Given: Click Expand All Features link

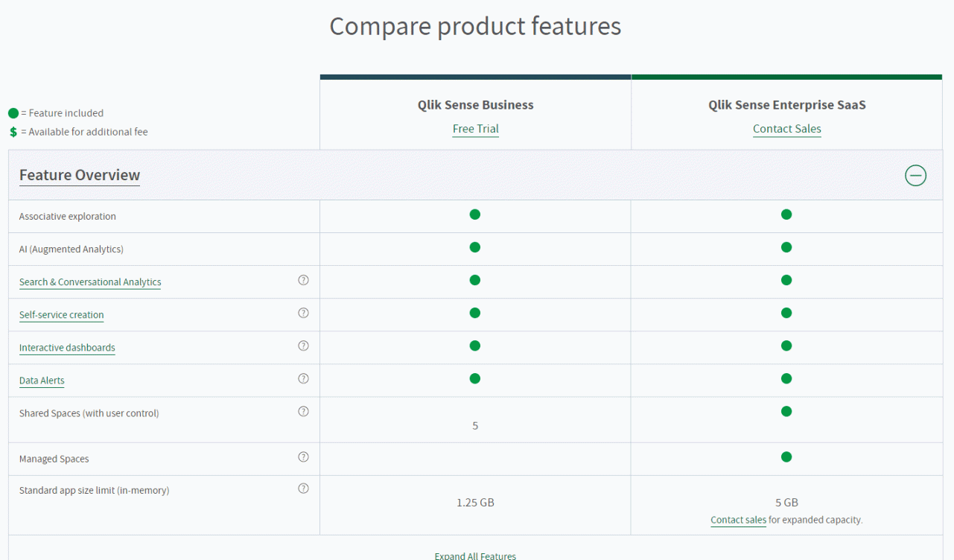Looking at the screenshot, I should pos(475,556).
